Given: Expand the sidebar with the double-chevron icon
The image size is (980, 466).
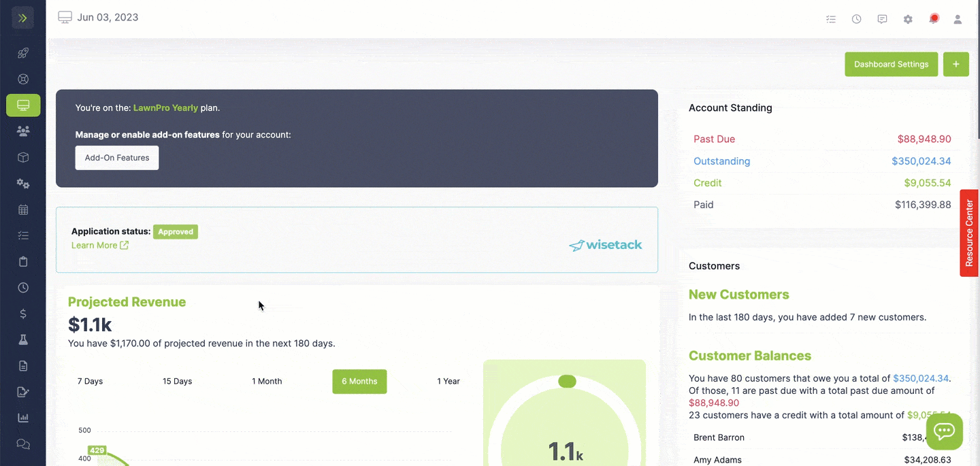Looking at the screenshot, I should click(22, 18).
